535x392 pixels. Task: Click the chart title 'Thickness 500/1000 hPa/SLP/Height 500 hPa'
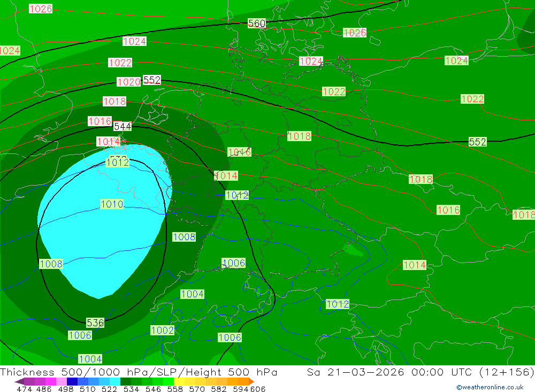coord(139,372)
